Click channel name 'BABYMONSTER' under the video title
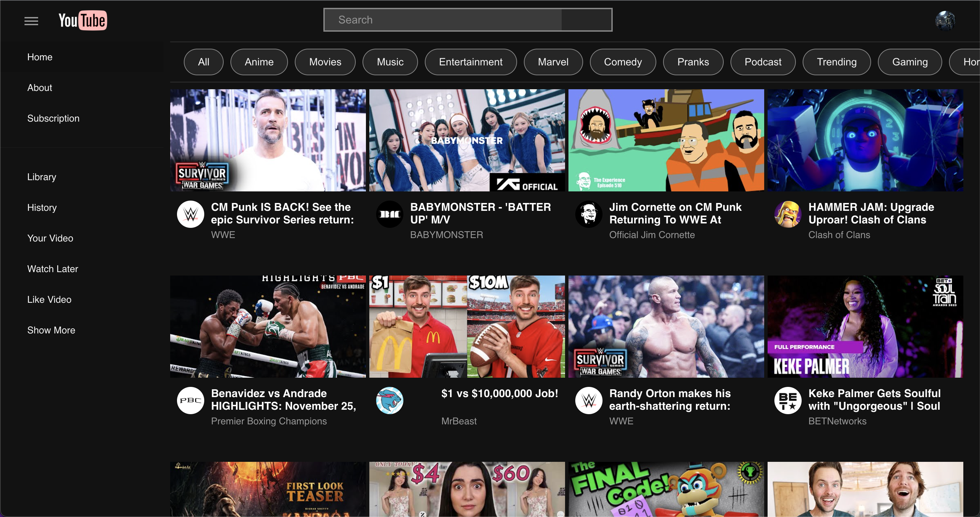Viewport: 980px width, 517px height. [447, 235]
